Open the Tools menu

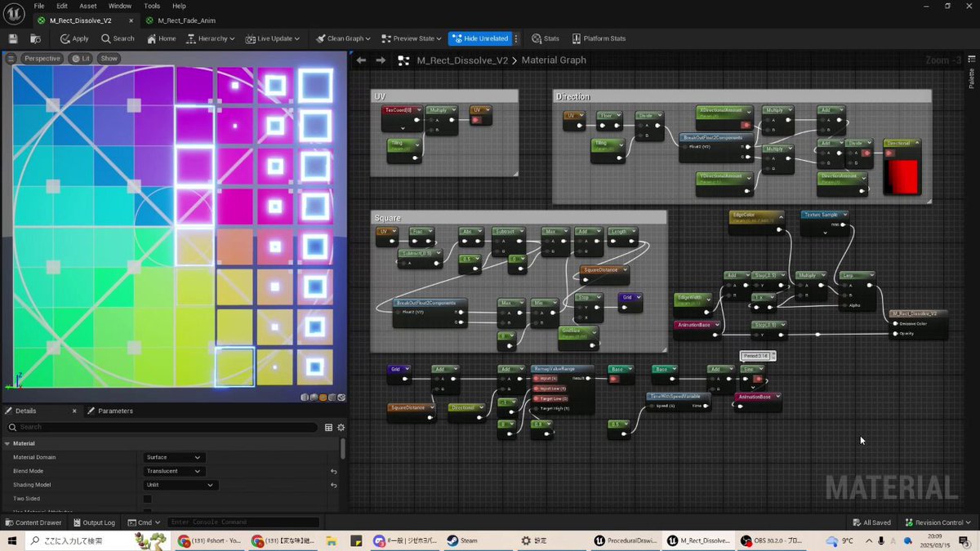click(x=152, y=6)
